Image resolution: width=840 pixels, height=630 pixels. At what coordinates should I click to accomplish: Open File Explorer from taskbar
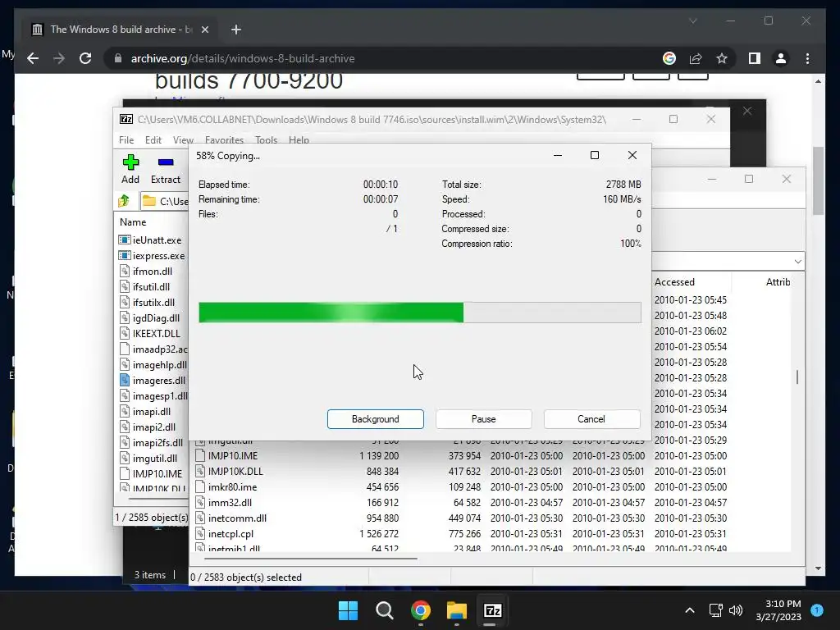coord(456,610)
